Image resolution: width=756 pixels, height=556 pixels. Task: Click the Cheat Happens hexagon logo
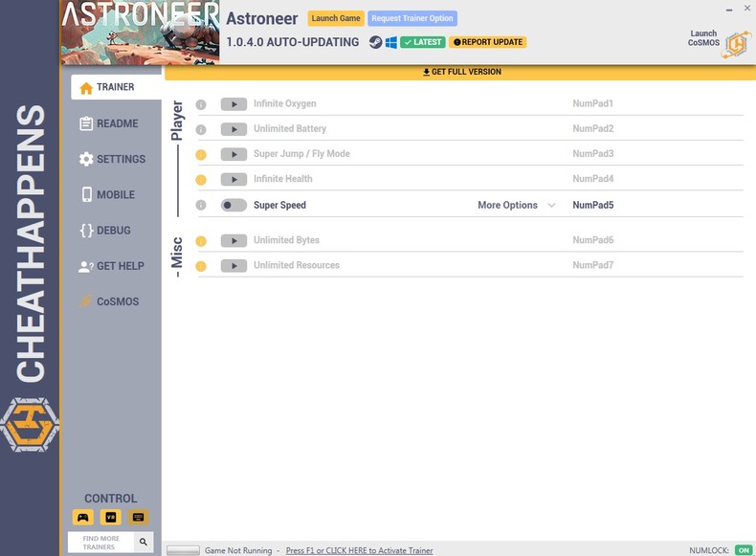click(30, 424)
